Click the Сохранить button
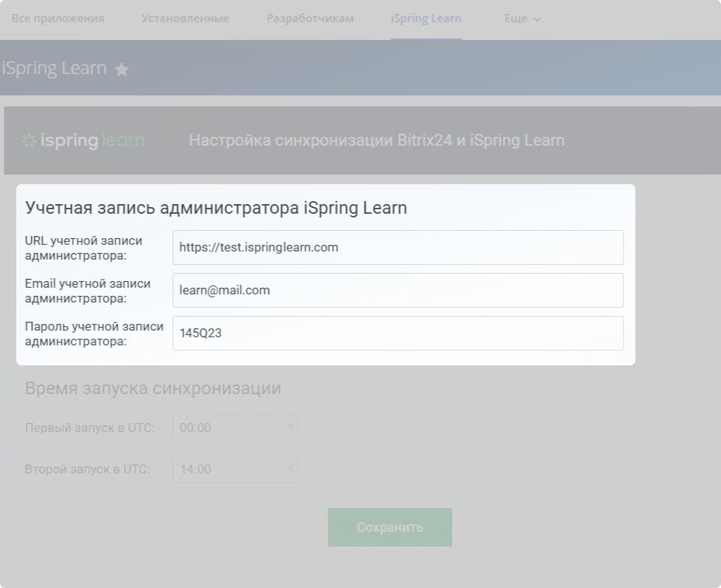Image resolution: width=721 pixels, height=588 pixels. click(x=390, y=527)
